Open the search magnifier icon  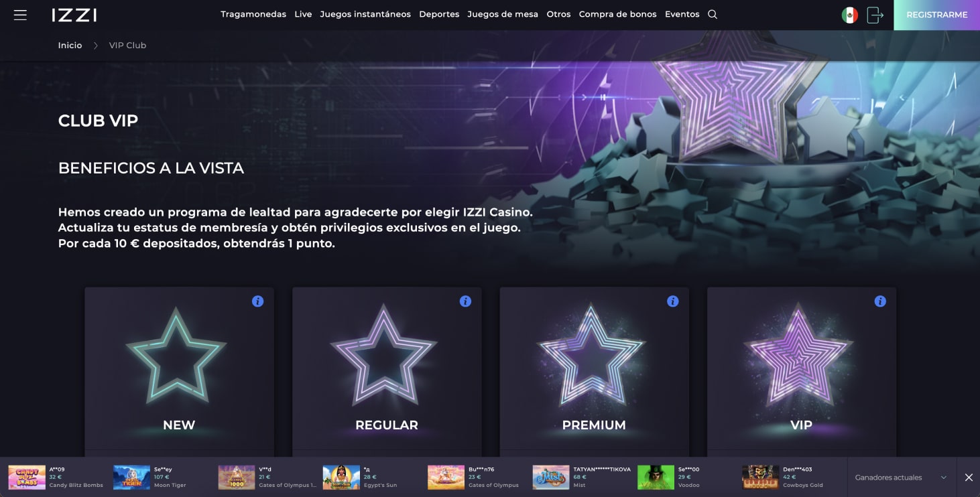coord(713,14)
